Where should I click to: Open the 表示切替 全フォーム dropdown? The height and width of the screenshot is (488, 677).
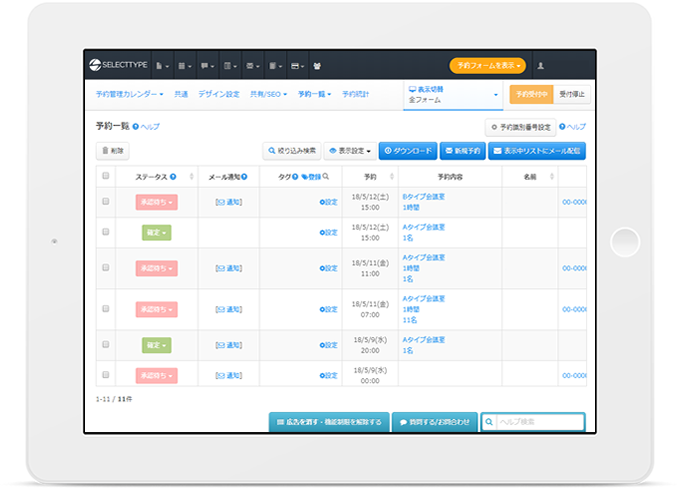(452, 94)
